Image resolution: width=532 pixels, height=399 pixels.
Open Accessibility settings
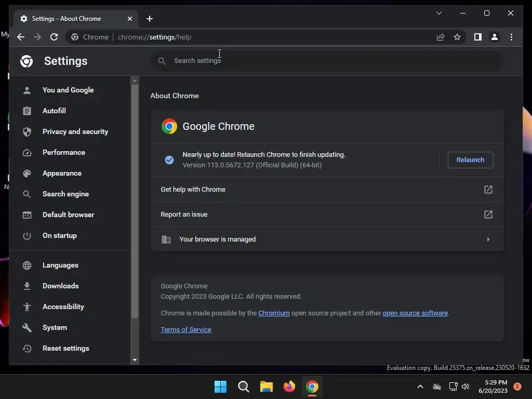(63, 307)
